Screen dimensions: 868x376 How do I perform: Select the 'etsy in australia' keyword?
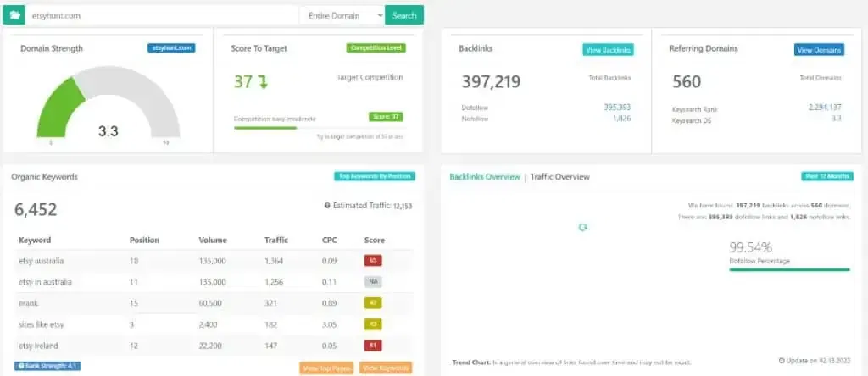click(x=45, y=282)
